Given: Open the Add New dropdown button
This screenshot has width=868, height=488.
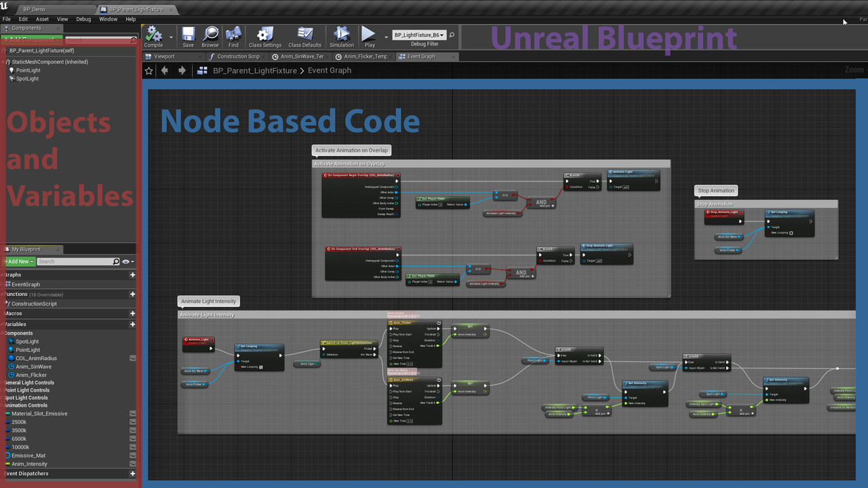Looking at the screenshot, I should click(x=19, y=262).
